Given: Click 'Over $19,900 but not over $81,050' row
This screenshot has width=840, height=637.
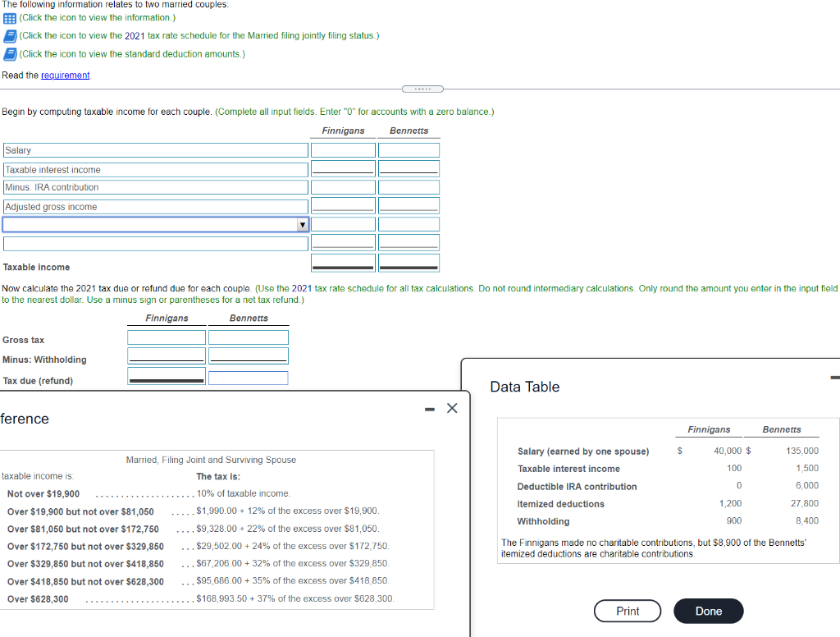Looking at the screenshot, I should tap(194, 511).
